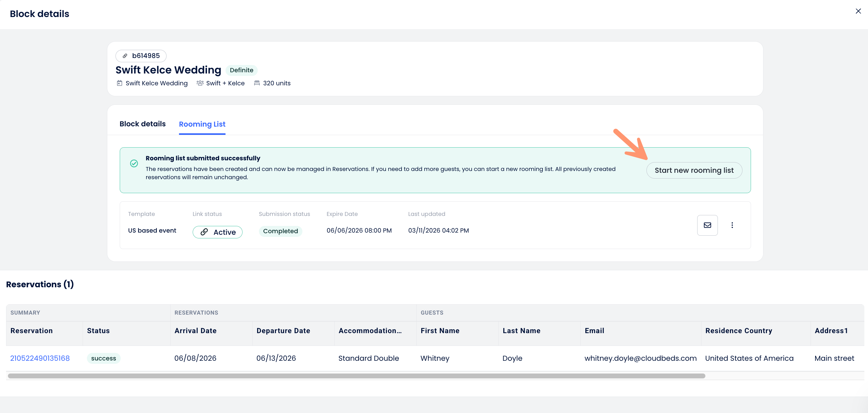Click the envelope email icon button
This screenshot has height=413, width=868.
pos(707,225)
